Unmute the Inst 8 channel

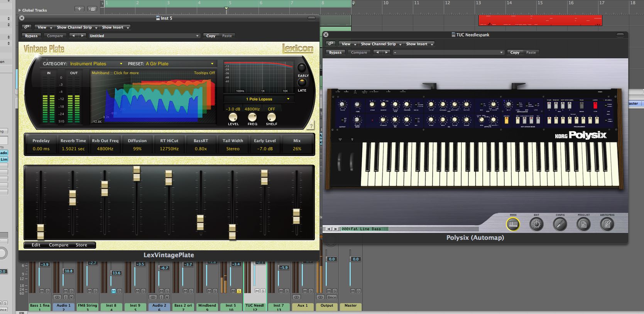pyautogui.click(x=113, y=291)
